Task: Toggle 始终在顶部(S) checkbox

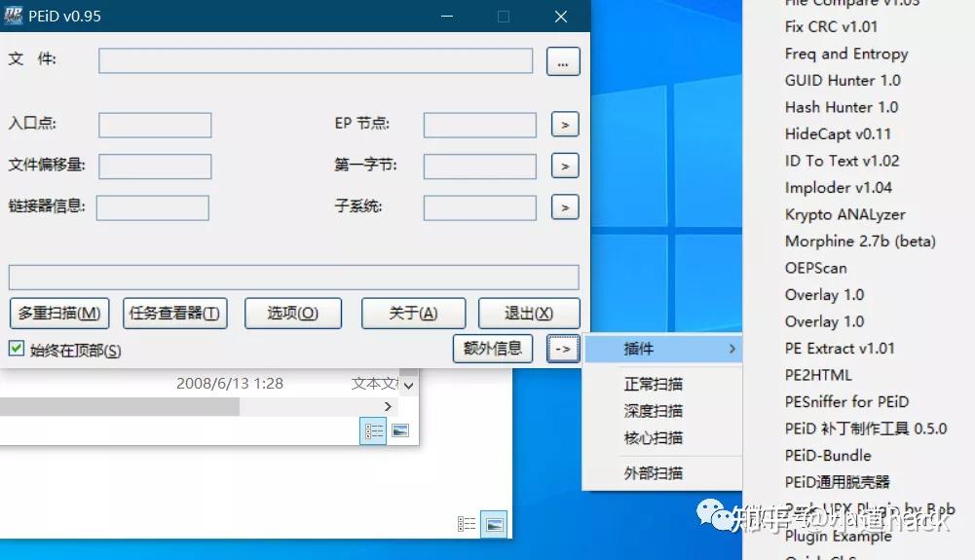Action: [17, 348]
